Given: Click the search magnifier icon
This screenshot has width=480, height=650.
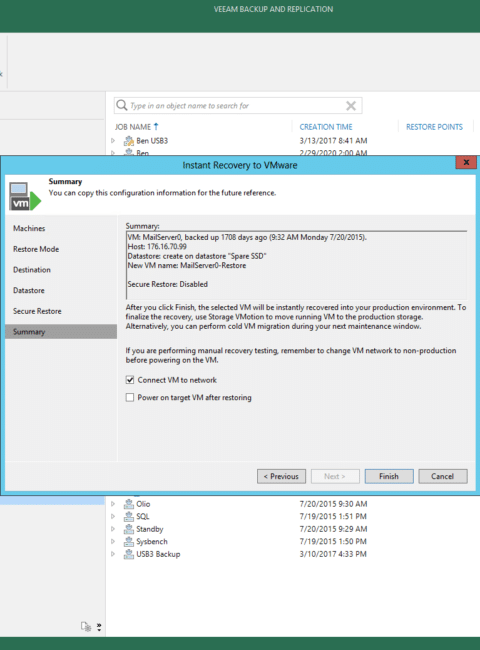Looking at the screenshot, I should [x=121, y=105].
